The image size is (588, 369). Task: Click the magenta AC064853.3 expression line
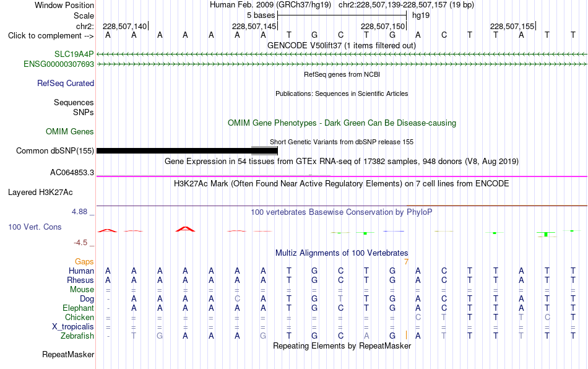pyautogui.click(x=342, y=176)
